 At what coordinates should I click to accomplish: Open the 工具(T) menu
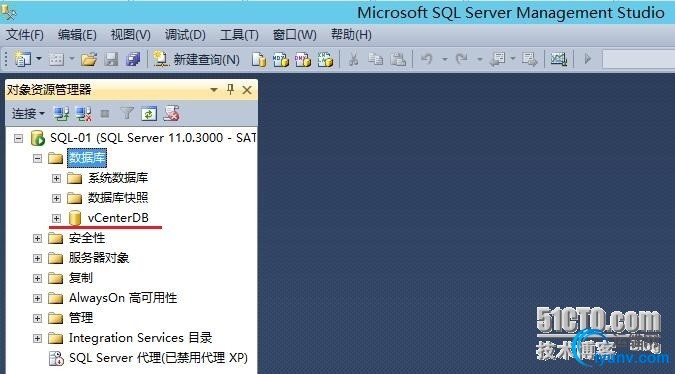[239, 34]
